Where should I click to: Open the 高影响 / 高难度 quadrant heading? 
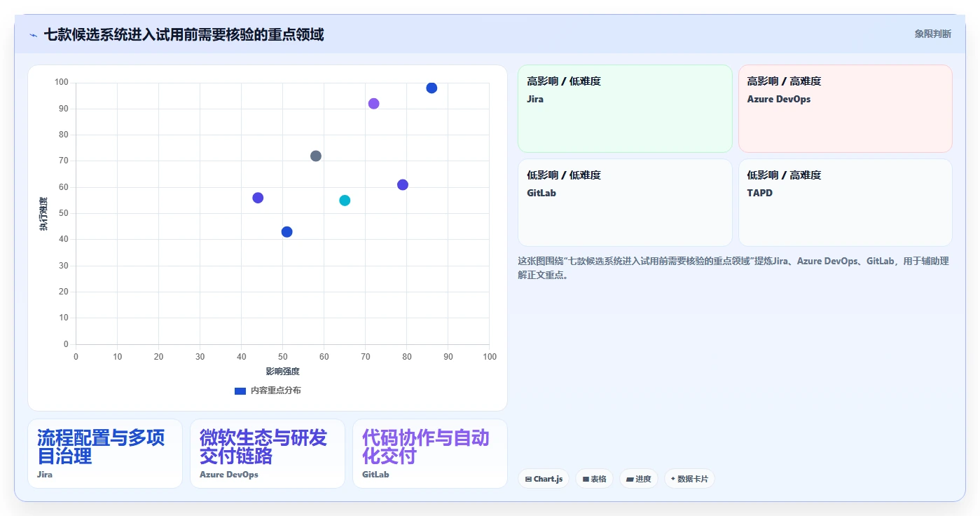[x=784, y=81]
